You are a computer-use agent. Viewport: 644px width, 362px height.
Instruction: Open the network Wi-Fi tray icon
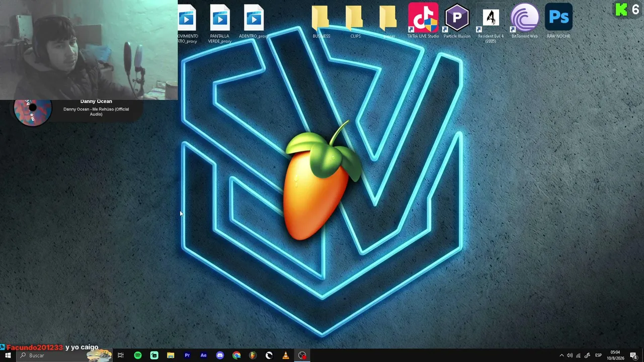click(578, 355)
